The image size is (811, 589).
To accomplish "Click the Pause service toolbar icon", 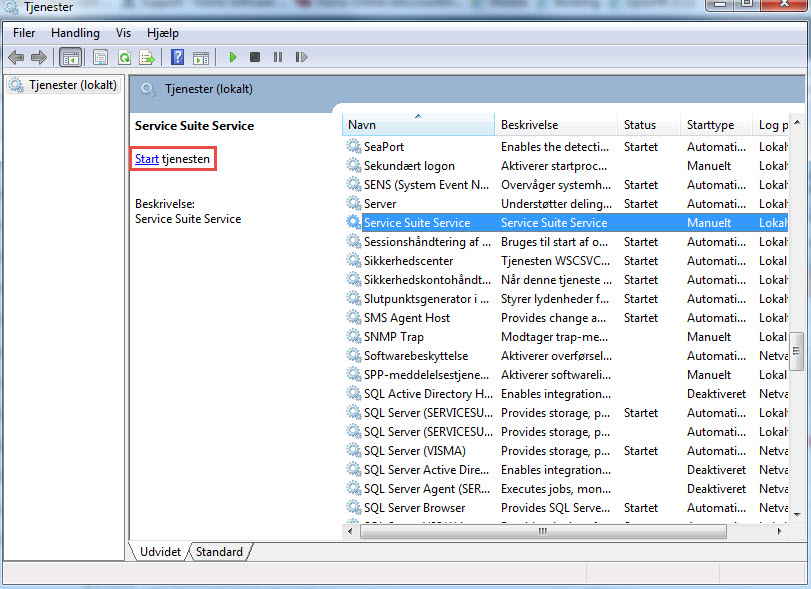I will tap(278, 58).
